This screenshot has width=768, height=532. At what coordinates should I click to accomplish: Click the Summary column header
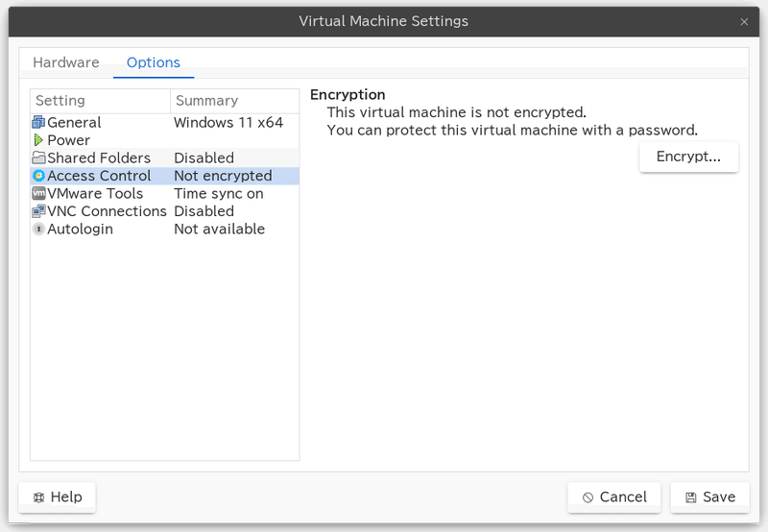tap(234, 101)
